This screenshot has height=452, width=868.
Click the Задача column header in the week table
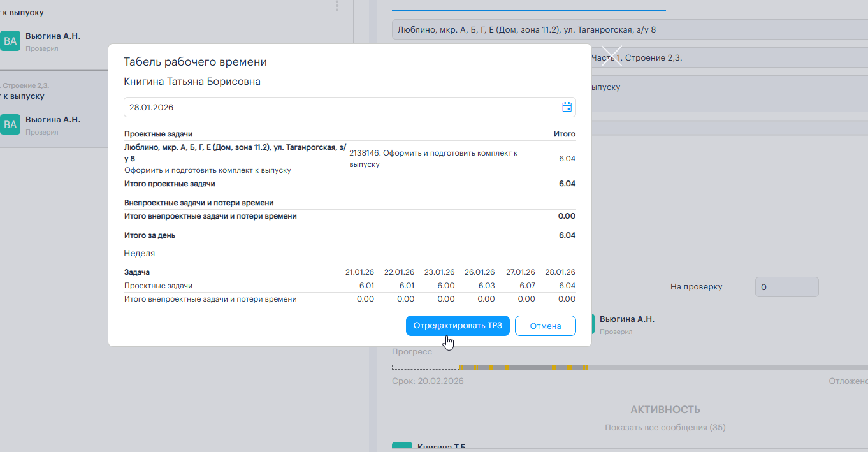tap(137, 272)
